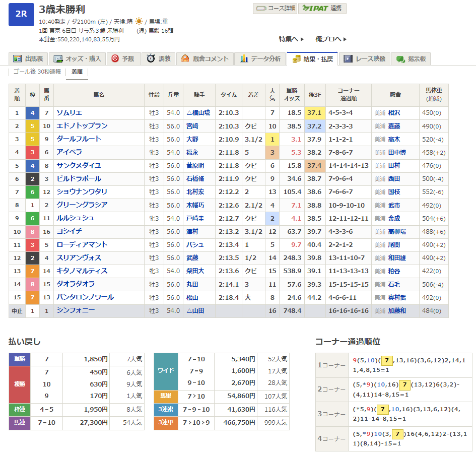Click the 厩舎コメント tab icon
The image size is (476, 454).
[186, 59]
